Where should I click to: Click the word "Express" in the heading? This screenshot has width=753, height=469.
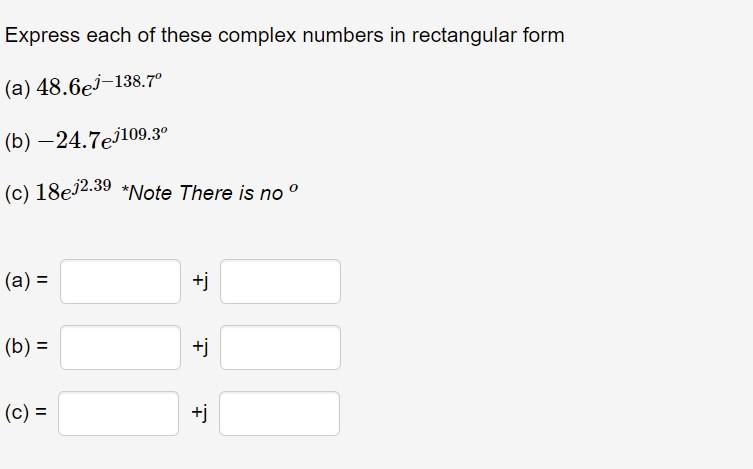[42, 36]
